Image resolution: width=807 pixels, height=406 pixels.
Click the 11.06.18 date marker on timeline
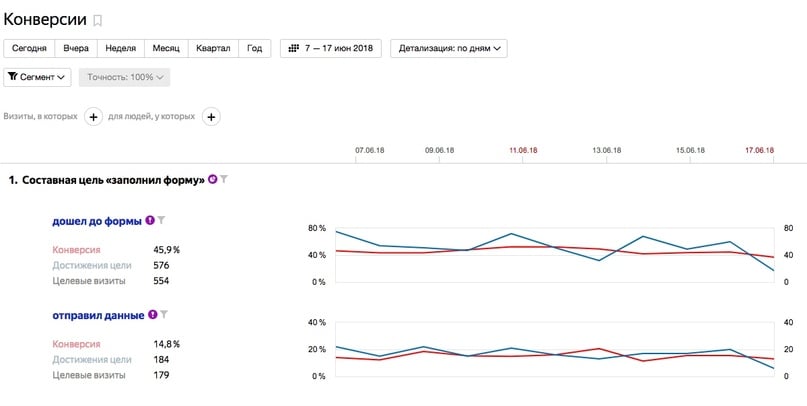click(x=522, y=150)
